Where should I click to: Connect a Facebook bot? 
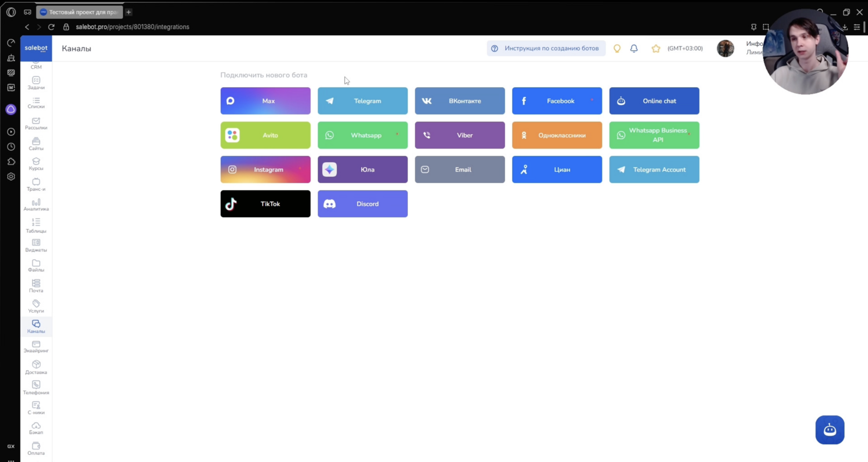(557, 101)
